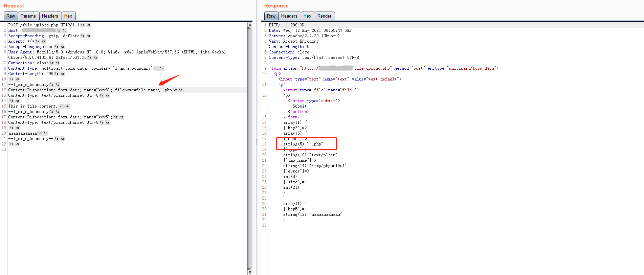
Task: Switch to the request Params tab
Action: [28, 16]
